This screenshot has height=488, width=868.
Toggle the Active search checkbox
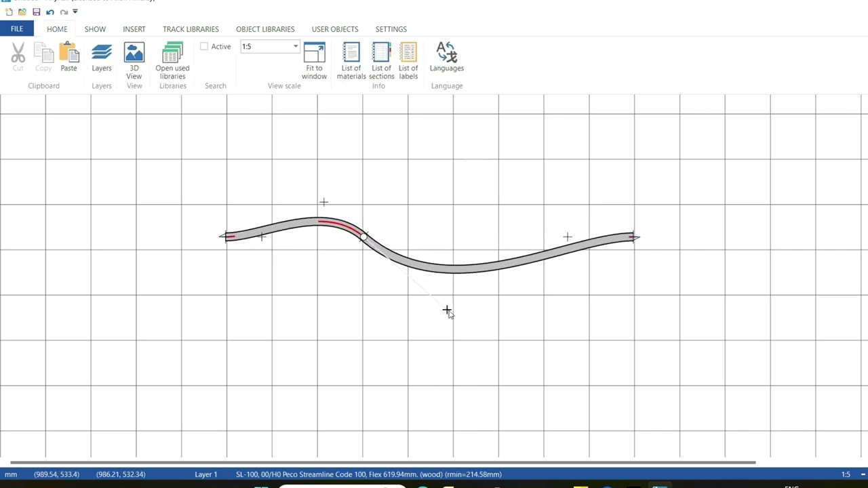pyautogui.click(x=204, y=46)
